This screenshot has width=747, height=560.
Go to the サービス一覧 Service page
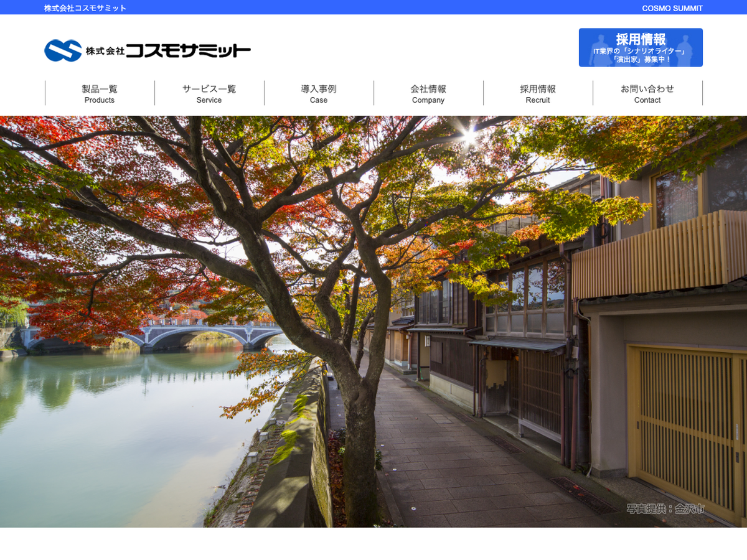click(209, 93)
